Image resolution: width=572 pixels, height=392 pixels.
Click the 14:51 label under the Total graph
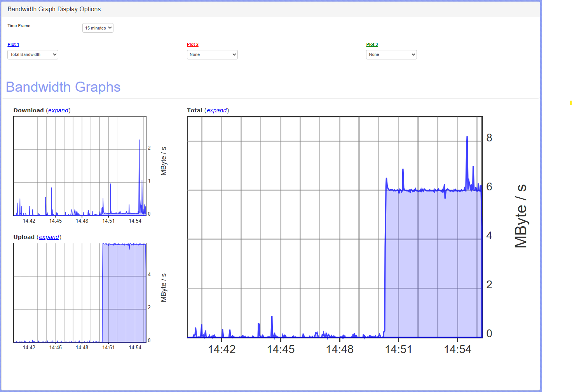coord(398,349)
